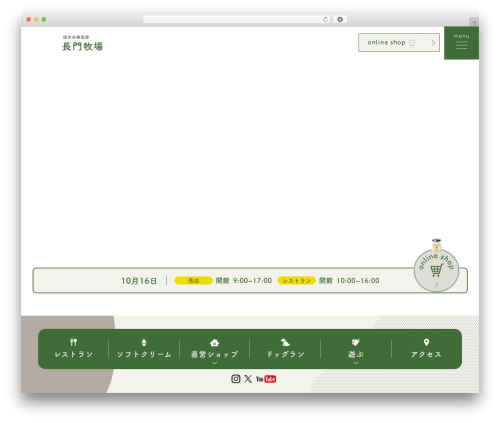The image size is (500, 423).
Task: Click the 10月16日 date text
Action: pyautogui.click(x=139, y=281)
